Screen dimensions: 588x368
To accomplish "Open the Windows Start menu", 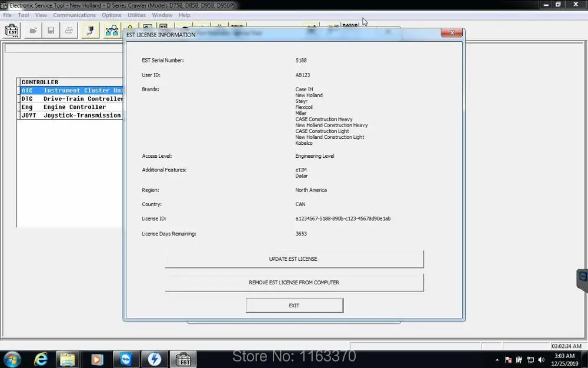I will point(12,359).
